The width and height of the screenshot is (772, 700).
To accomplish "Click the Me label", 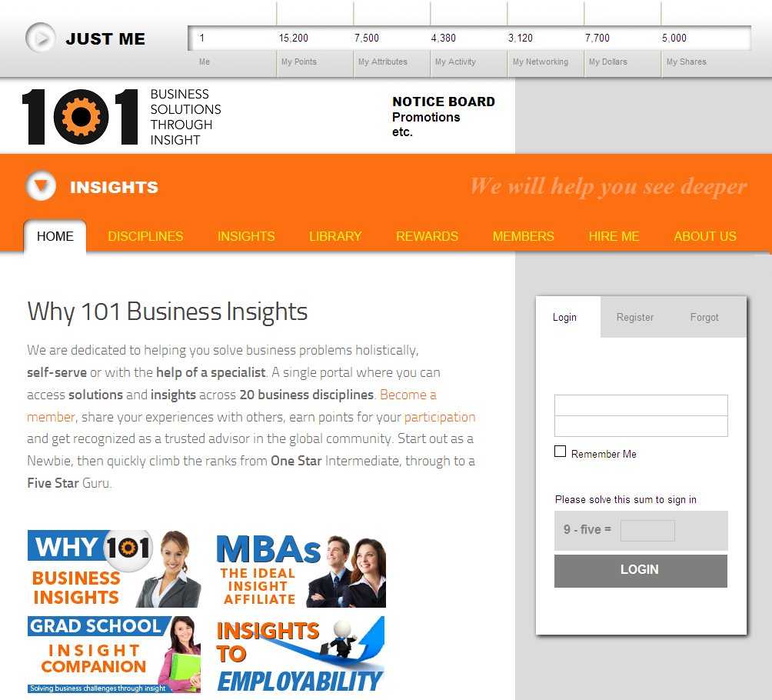I will 205,62.
